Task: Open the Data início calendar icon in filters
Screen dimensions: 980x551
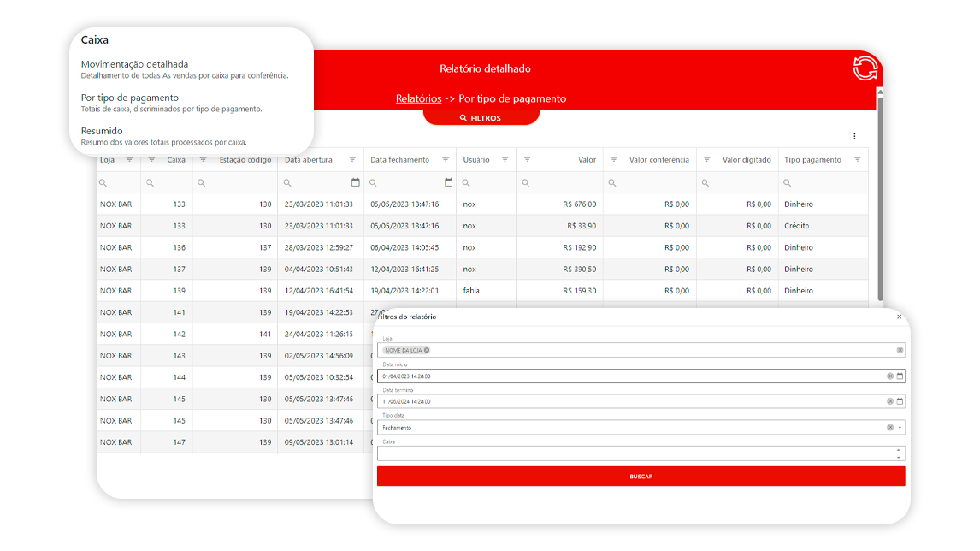Action: [900, 376]
